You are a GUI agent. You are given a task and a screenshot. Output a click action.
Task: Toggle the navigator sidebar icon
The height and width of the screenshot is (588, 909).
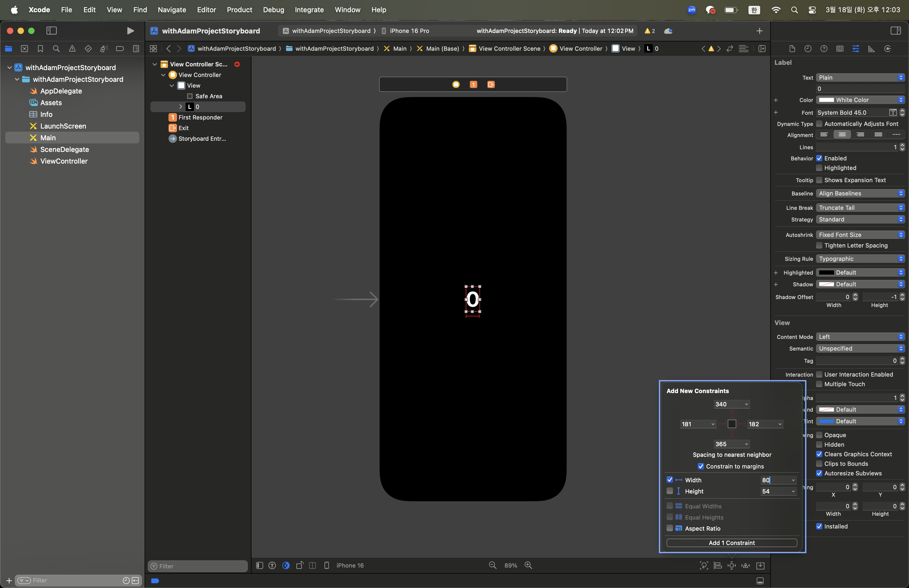[x=52, y=31]
